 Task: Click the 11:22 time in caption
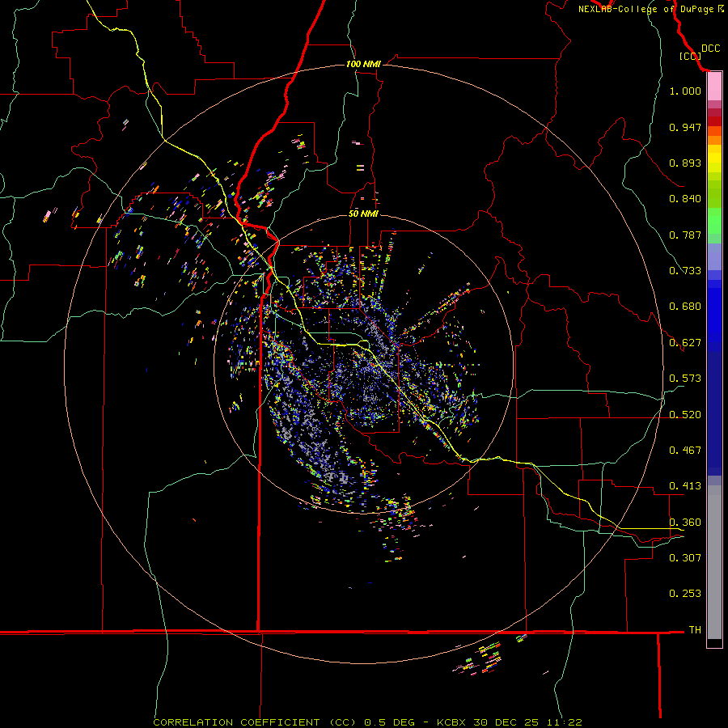point(564,722)
